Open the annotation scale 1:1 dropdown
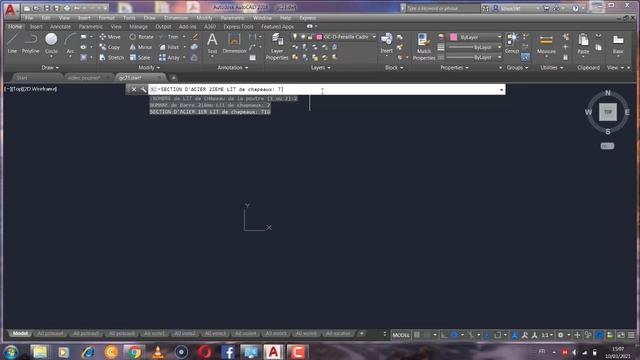 [547, 335]
